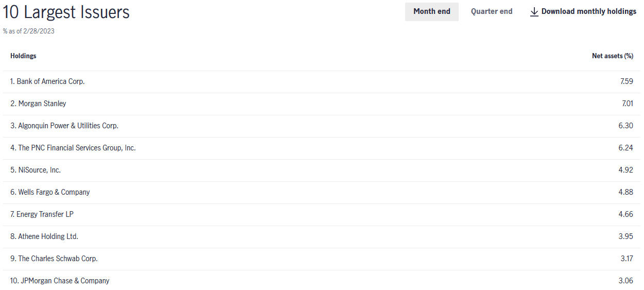Click the 7.59 net assets value
644x290 pixels.
pyautogui.click(x=626, y=81)
